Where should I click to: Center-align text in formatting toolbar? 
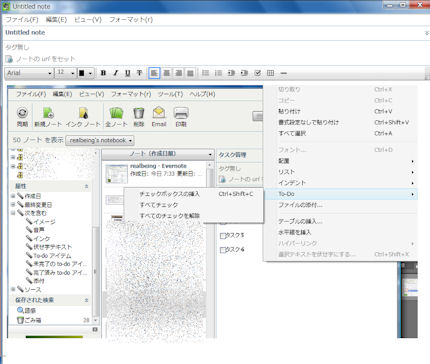click(166, 73)
